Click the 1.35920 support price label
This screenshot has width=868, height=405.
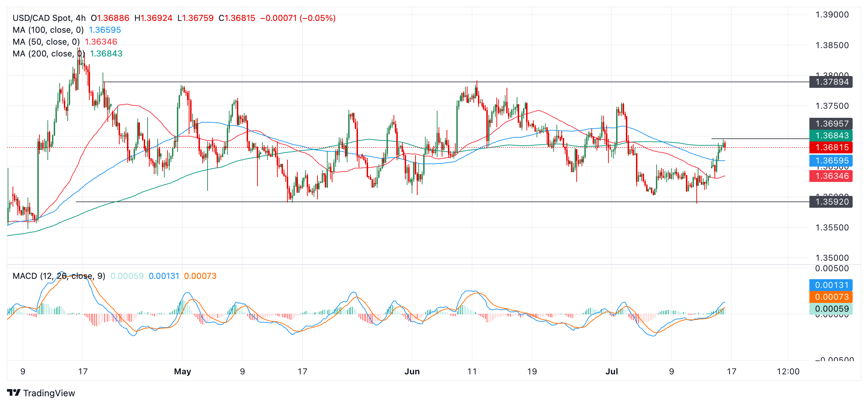click(x=831, y=202)
